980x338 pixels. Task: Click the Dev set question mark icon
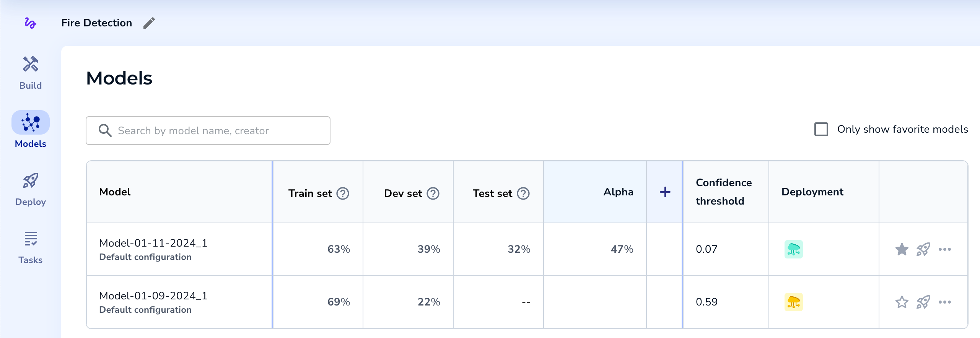pos(433,193)
